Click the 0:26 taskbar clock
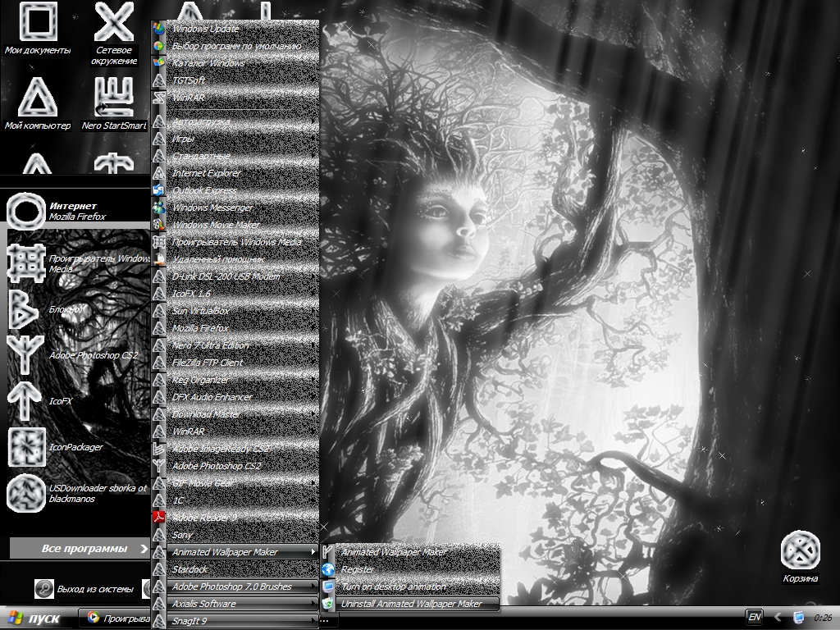Screen dimensions: 840x630 pyautogui.click(x=823, y=618)
